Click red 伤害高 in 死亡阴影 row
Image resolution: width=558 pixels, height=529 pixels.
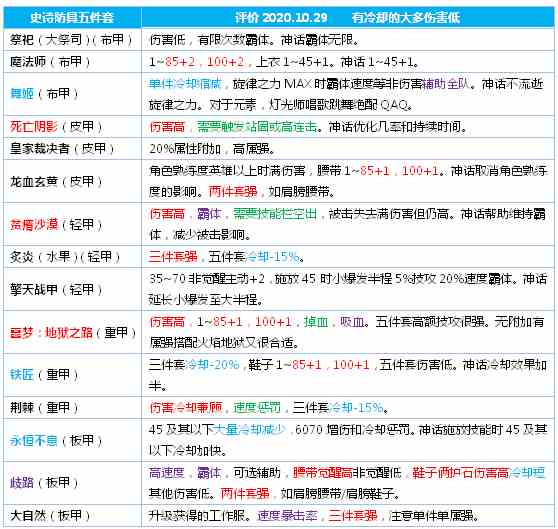(167, 127)
